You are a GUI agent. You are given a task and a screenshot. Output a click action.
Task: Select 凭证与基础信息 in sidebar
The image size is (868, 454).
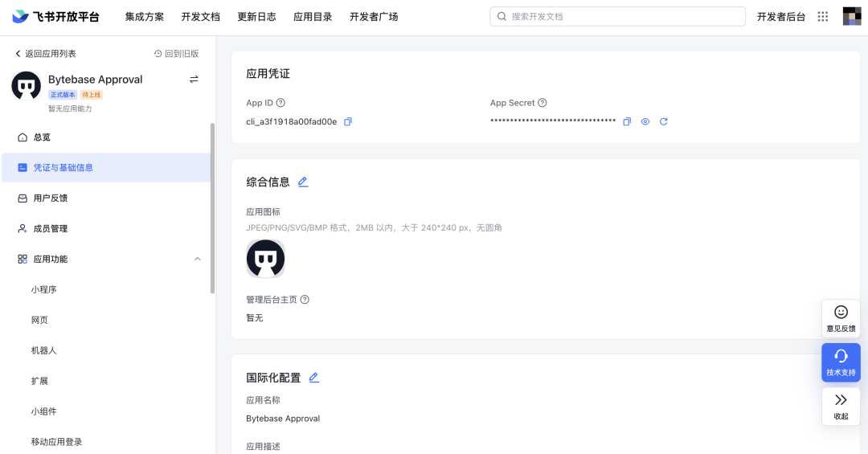(105, 168)
